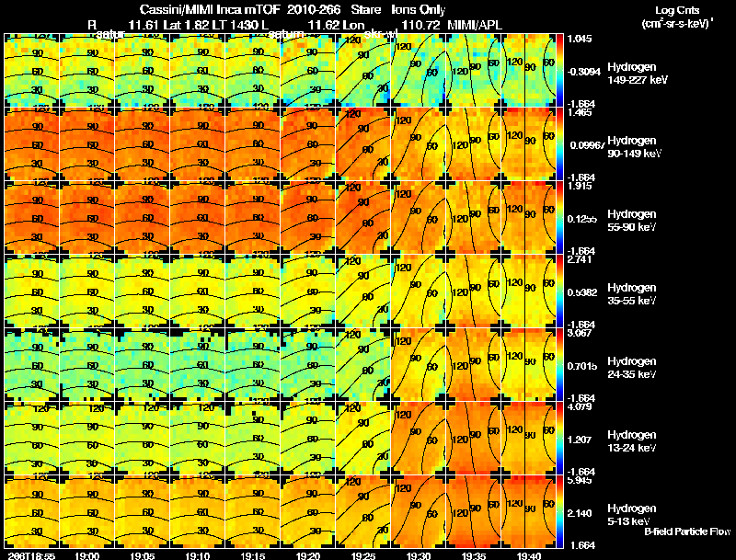This screenshot has width=736, height=560.
Task: Click the color bar for 90-149 keV row
Action: [x=559, y=144]
